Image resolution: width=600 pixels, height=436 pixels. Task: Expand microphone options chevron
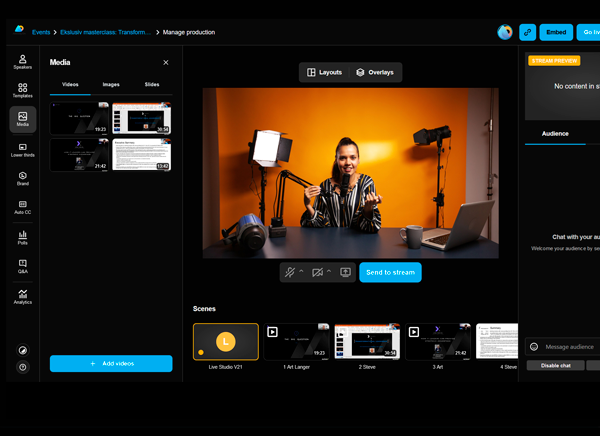tap(301, 271)
